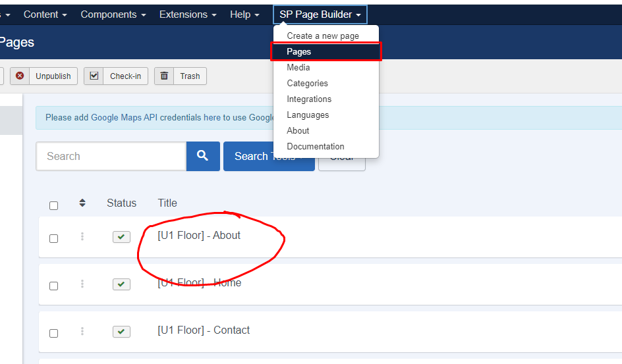Click the Trash button label

190,76
